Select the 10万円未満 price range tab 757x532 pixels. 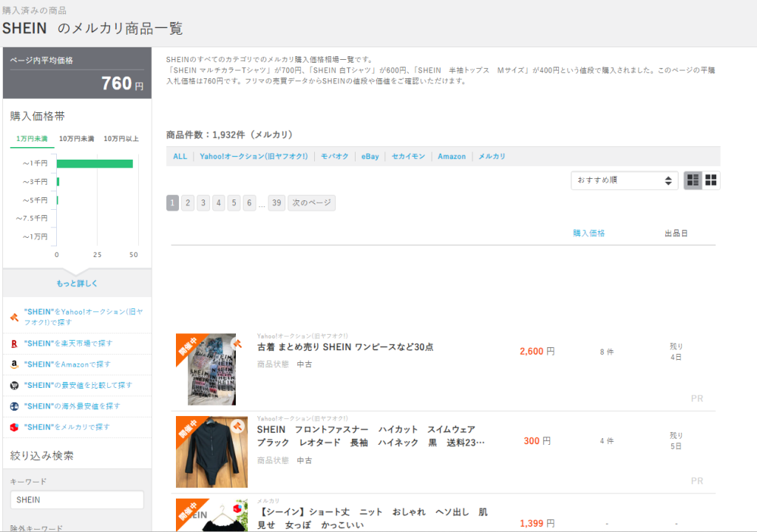coord(77,139)
